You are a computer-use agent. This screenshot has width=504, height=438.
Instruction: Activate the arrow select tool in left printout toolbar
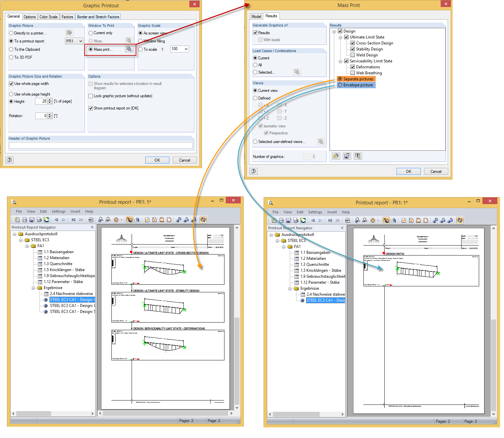click(x=137, y=220)
